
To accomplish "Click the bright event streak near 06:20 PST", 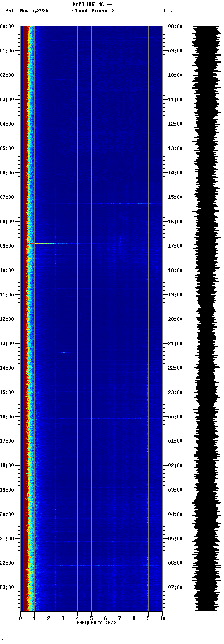I will click(97, 181).
